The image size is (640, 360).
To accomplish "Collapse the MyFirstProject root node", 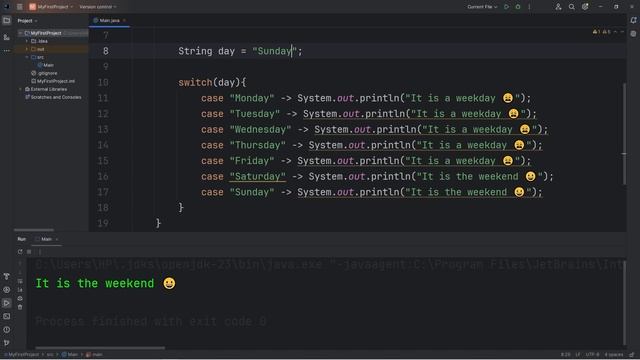I will pos(20,33).
